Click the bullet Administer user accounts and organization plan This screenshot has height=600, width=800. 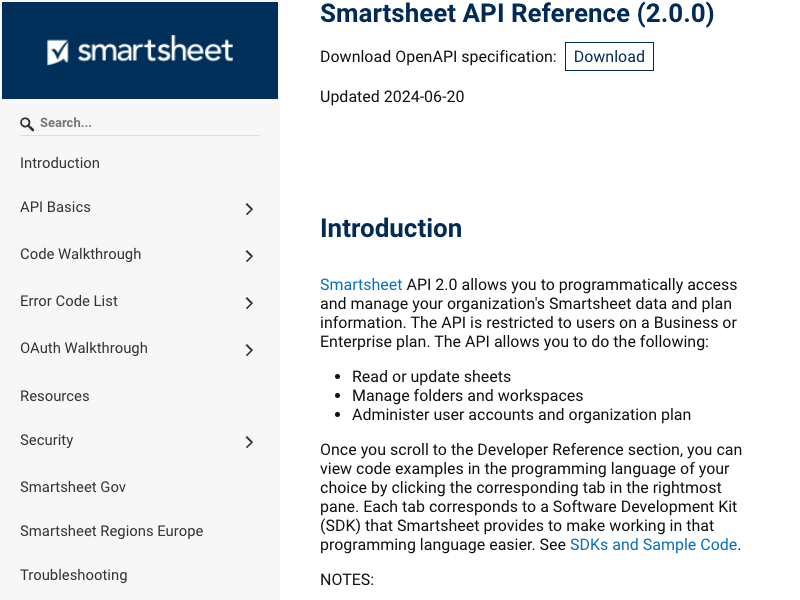point(521,414)
